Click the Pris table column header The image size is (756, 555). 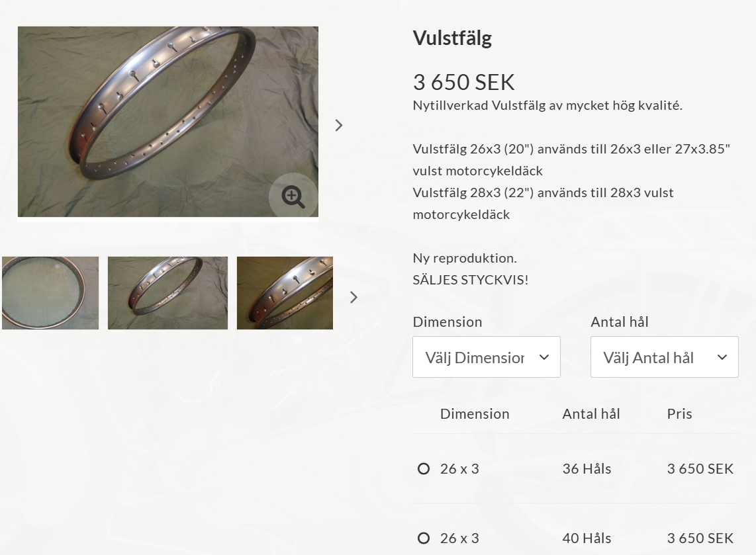click(679, 414)
